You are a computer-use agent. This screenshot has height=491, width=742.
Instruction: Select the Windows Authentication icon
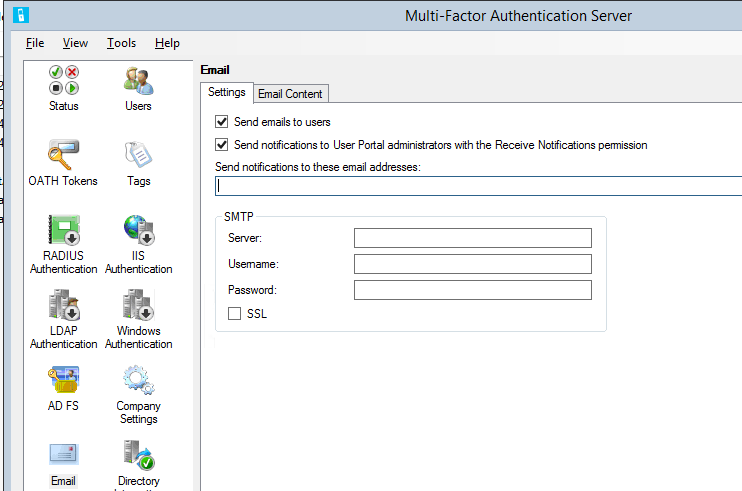[x=138, y=307]
